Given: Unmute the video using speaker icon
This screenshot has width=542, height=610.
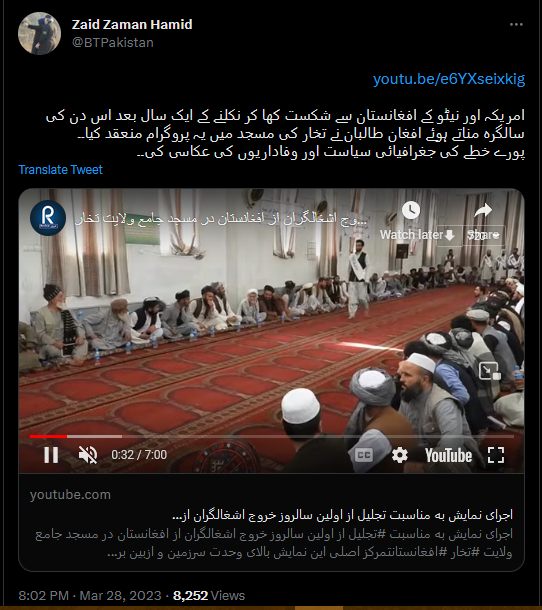Looking at the screenshot, I should 88,454.
